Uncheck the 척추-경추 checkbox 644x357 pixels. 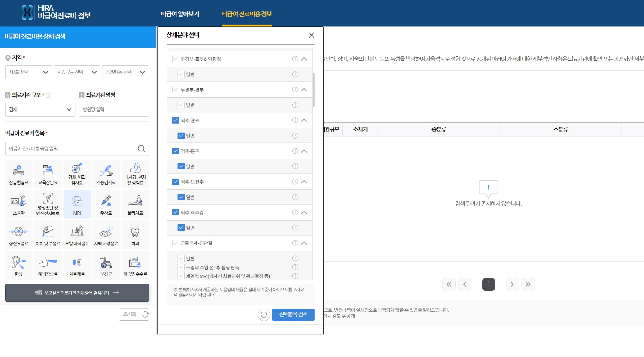click(176, 121)
